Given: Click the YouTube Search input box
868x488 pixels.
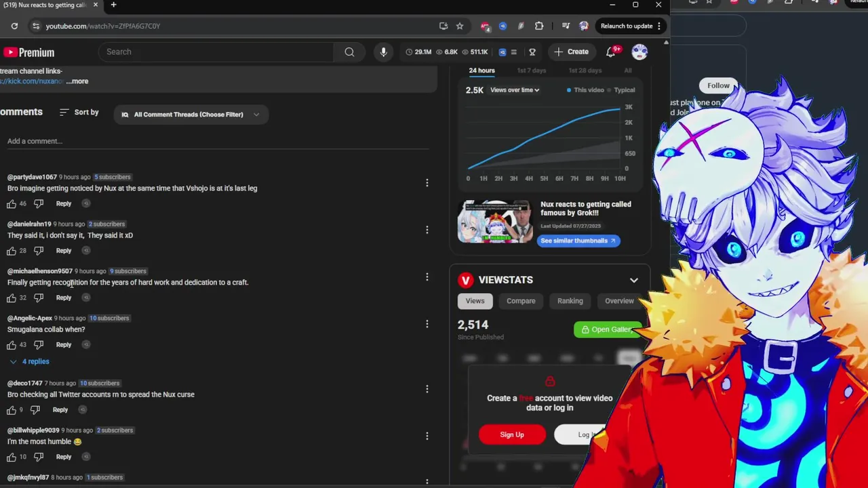Looking at the screenshot, I should pos(217,52).
